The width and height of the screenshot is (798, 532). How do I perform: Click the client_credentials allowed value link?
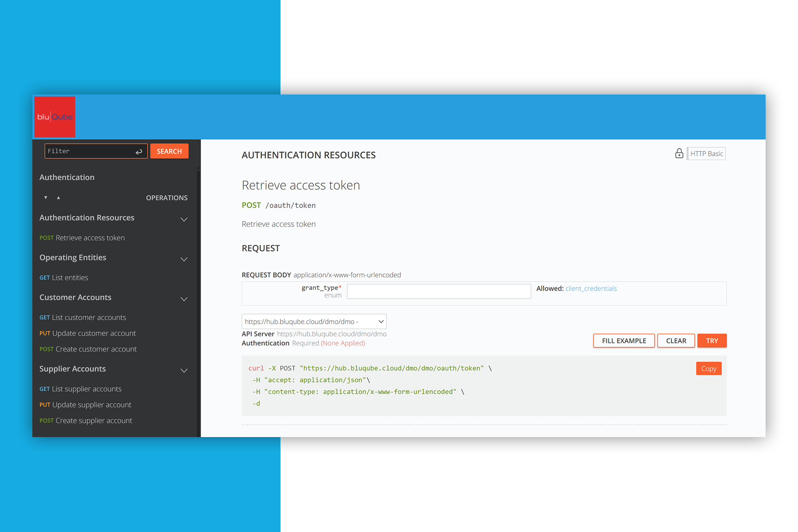(591, 289)
